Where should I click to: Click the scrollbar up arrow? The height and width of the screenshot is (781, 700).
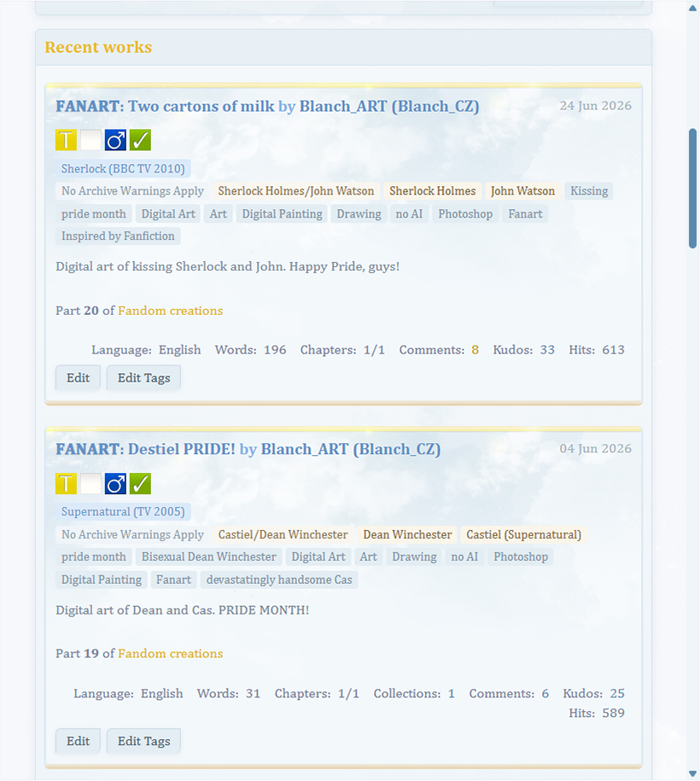(x=692, y=8)
